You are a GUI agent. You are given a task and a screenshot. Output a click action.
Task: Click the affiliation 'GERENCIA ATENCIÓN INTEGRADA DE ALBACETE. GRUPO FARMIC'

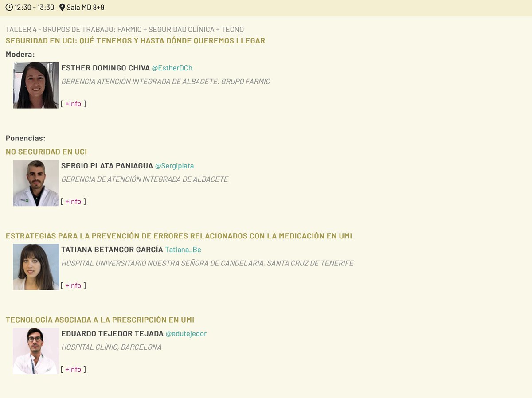(x=165, y=82)
